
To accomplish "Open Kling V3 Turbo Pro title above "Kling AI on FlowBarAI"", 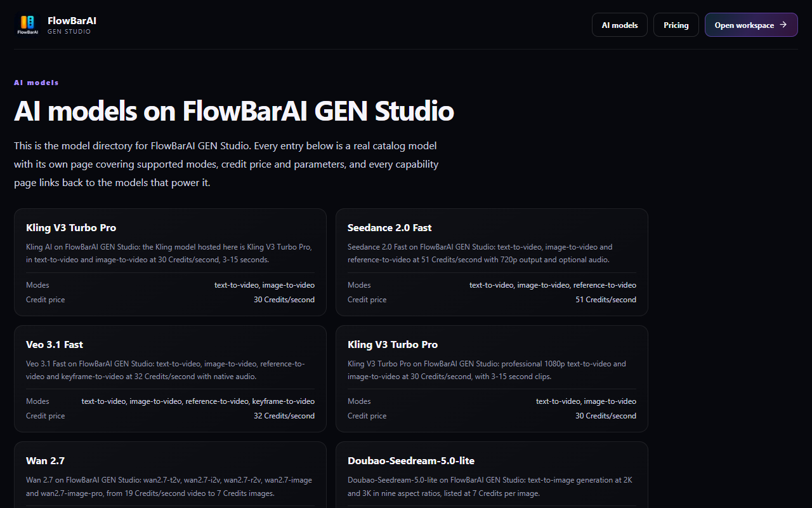I will [71, 227].
